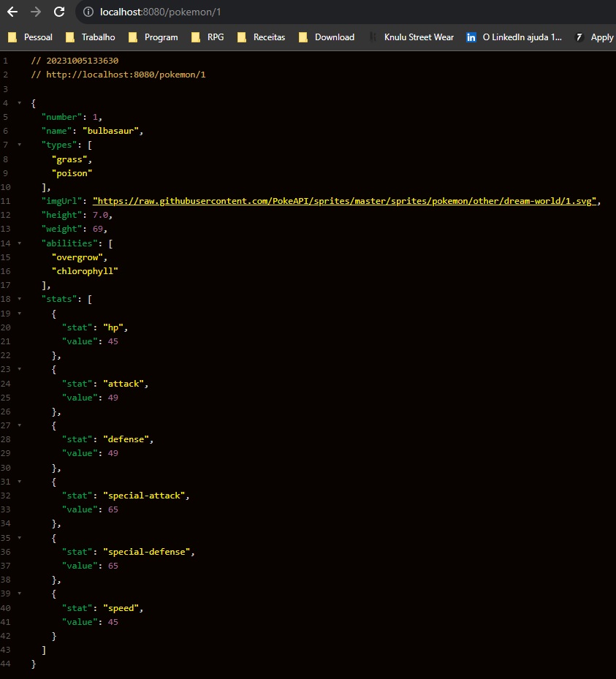Click the "attack" stat string on line 24
This screenshot has width=616, height=679.
coord(123,384)
